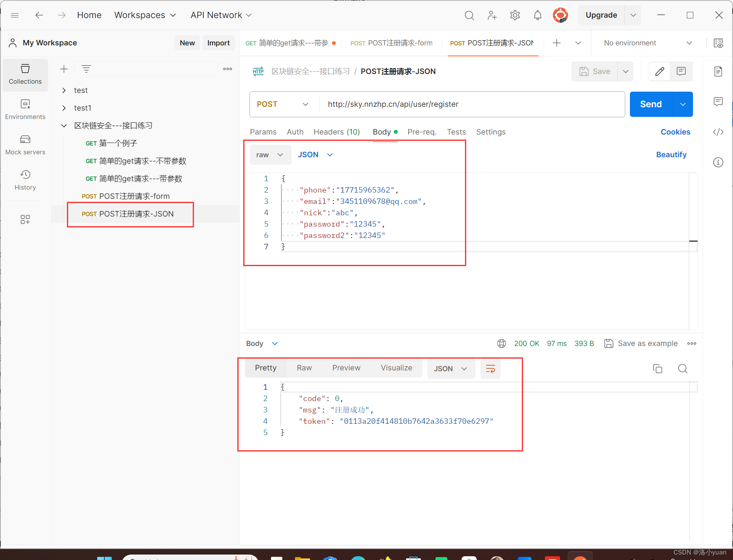Open the Cookies link
Viewport: 733px width, 560px height.
point(675,132)
